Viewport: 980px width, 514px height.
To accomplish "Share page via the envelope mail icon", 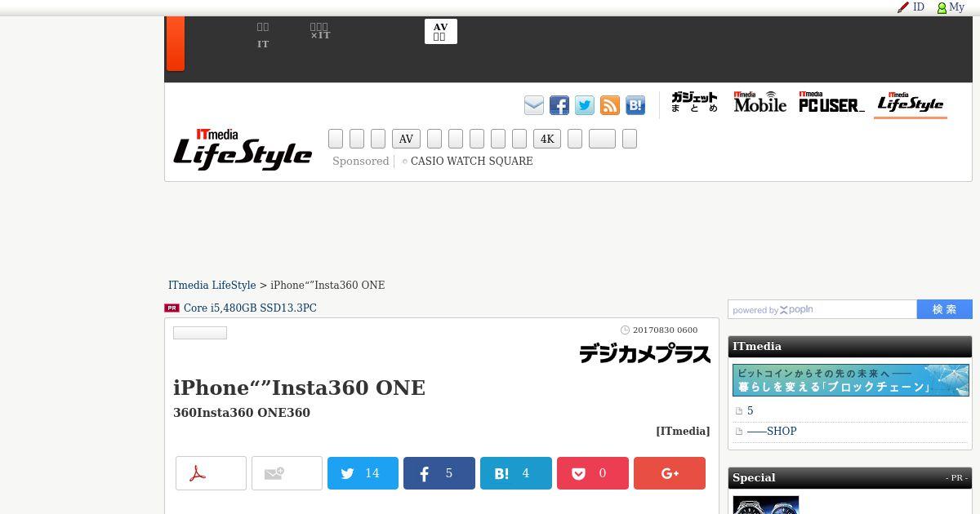I will 534,105.
